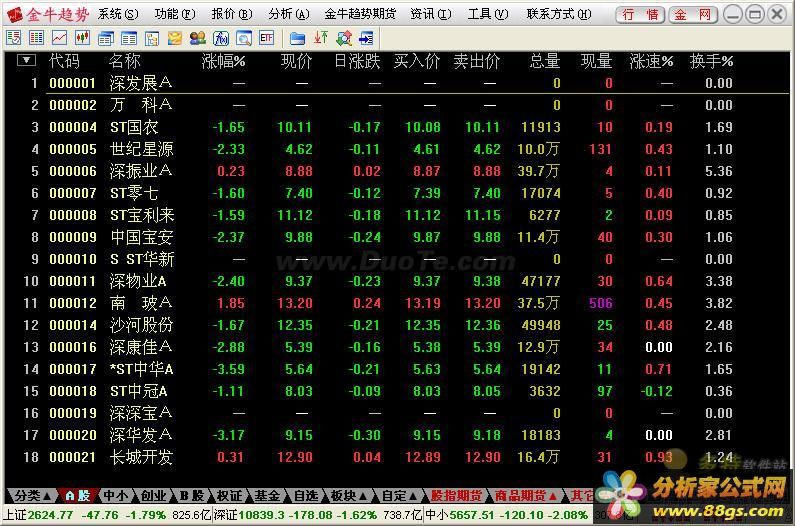Screen dimensions: 795x526
Task: Click the single table window toolbar icon
Action: [x=129, y=38]
